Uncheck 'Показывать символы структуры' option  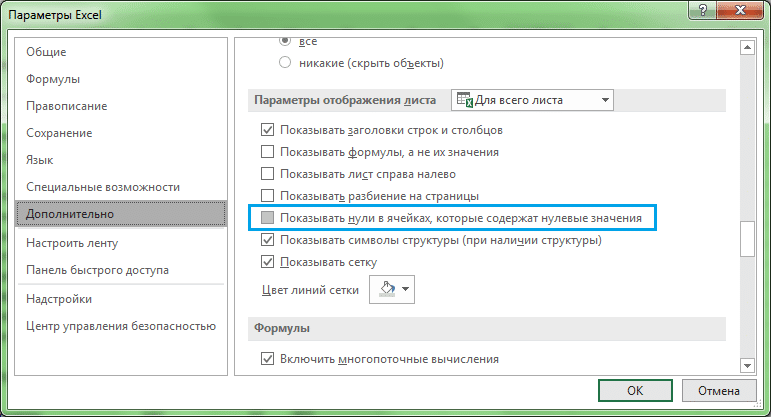(267, 240)
